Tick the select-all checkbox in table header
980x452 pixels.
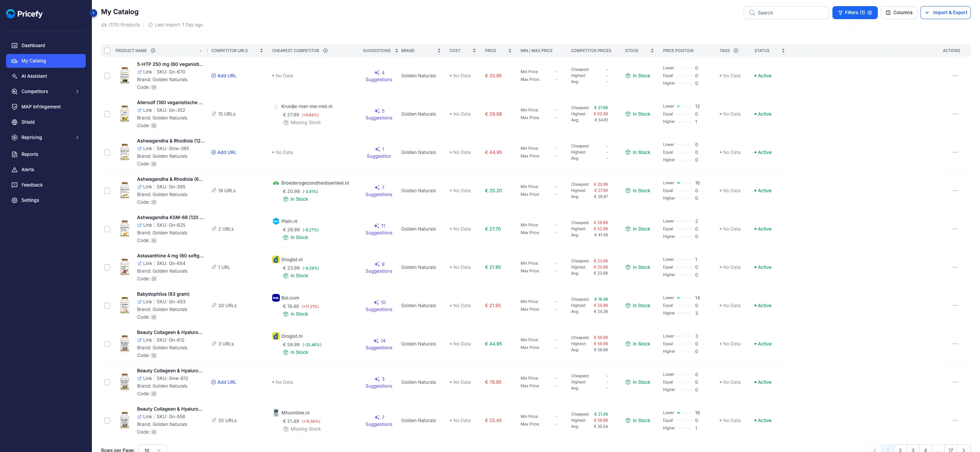tap(107, 51)
